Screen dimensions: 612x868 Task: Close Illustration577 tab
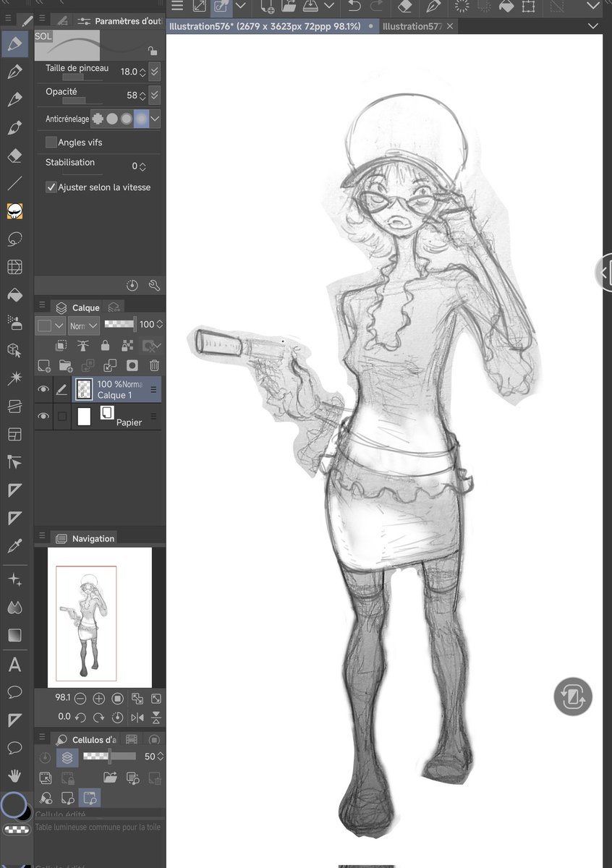(450, 26)
